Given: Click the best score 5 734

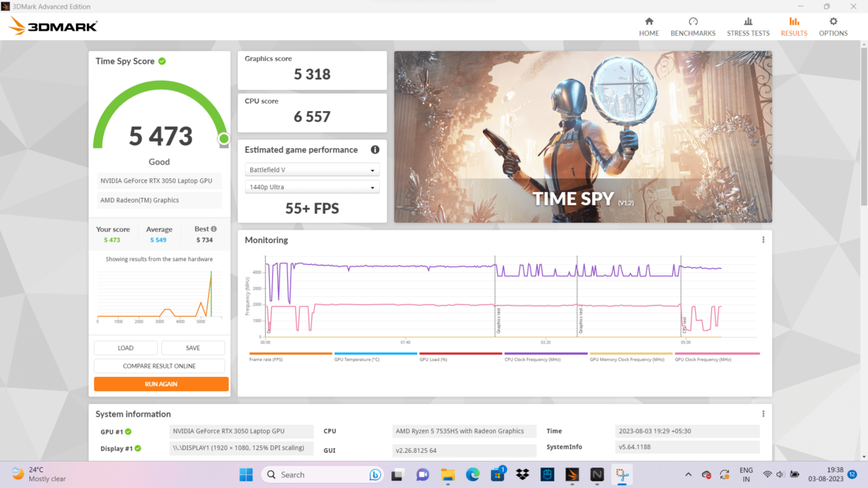Looking at the screenshot, I should pos(204,240).
